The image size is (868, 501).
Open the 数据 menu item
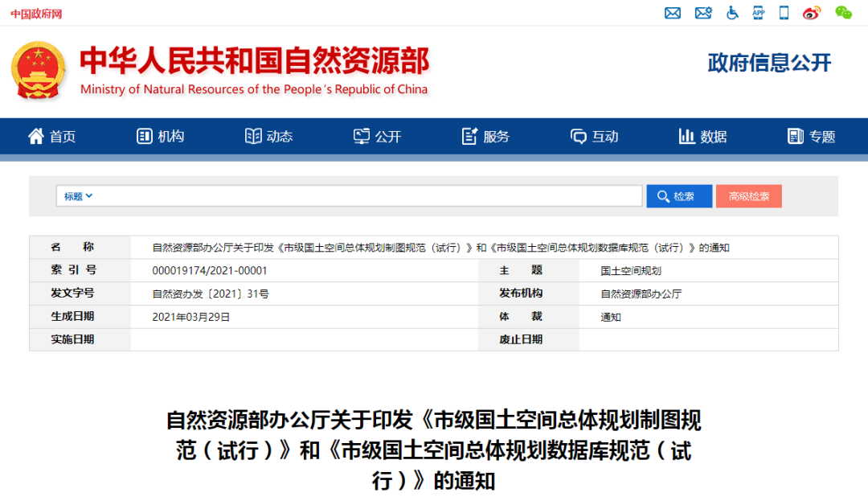coord(714,137)
